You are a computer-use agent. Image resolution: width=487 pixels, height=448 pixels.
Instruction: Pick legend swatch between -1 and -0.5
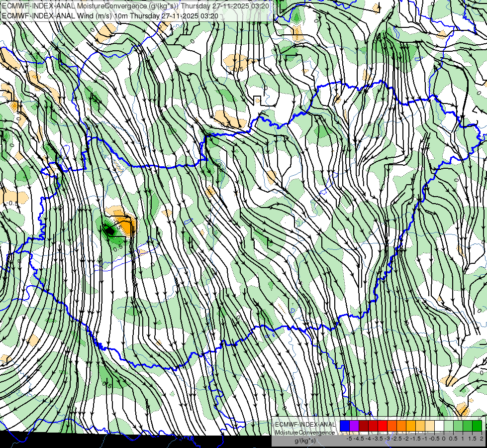[x=430, y=426]
